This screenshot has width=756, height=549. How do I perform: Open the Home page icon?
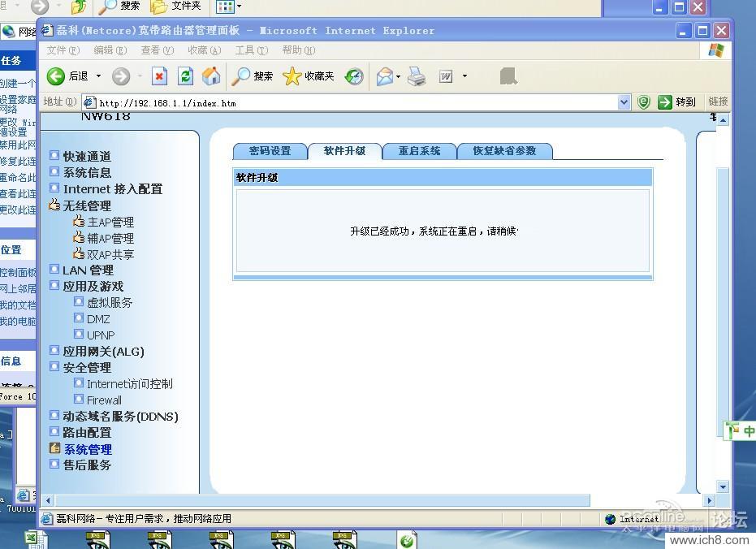(x=211, y=76)
